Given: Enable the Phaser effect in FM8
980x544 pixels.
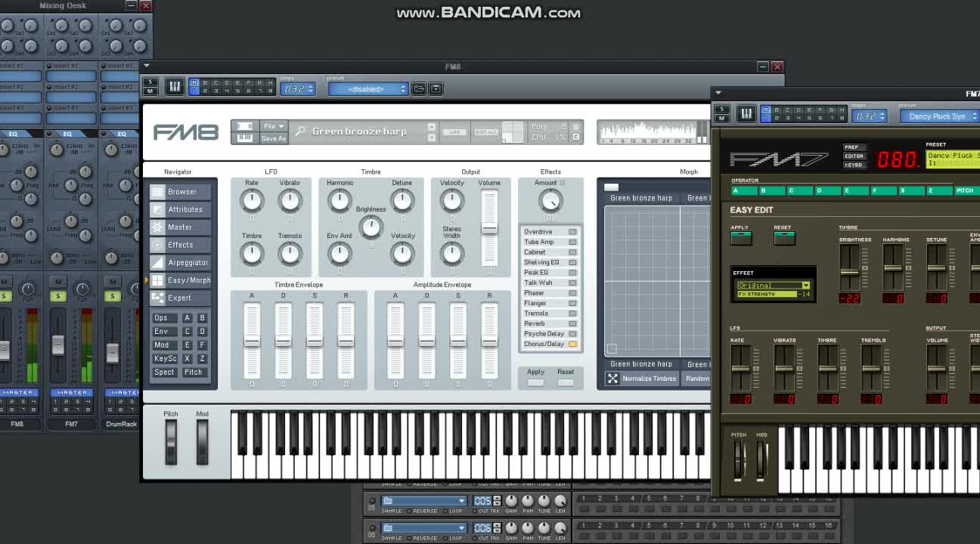Looking at the screenshot, I should [572, 293].
